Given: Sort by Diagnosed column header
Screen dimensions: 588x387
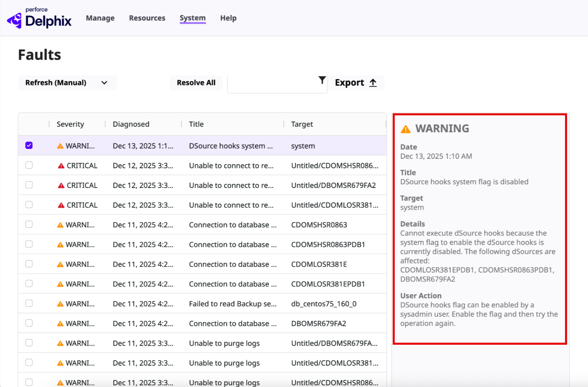Looking at the screenshot, I should click(x=131, y=124).
